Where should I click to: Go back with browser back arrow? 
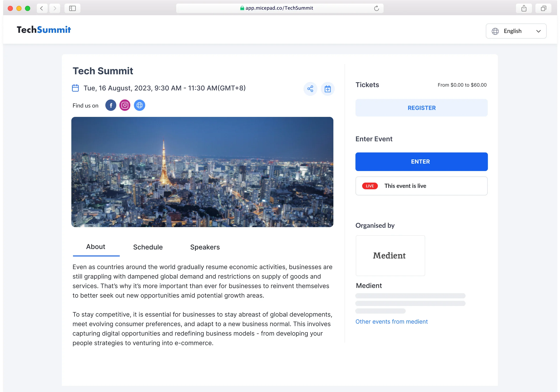[42, 8]
